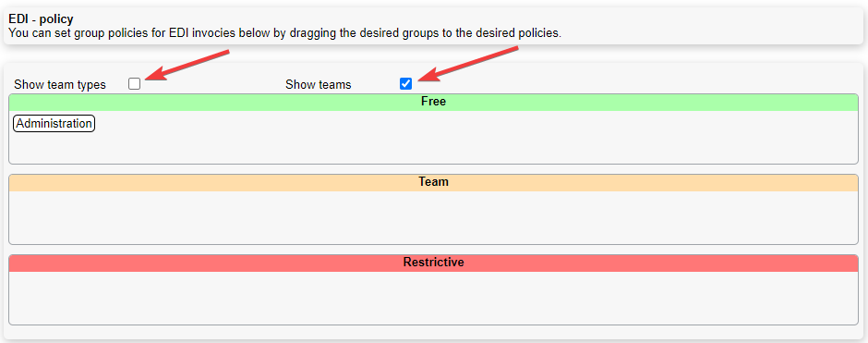Click the orange Team policy header bar

pos(433,182)
